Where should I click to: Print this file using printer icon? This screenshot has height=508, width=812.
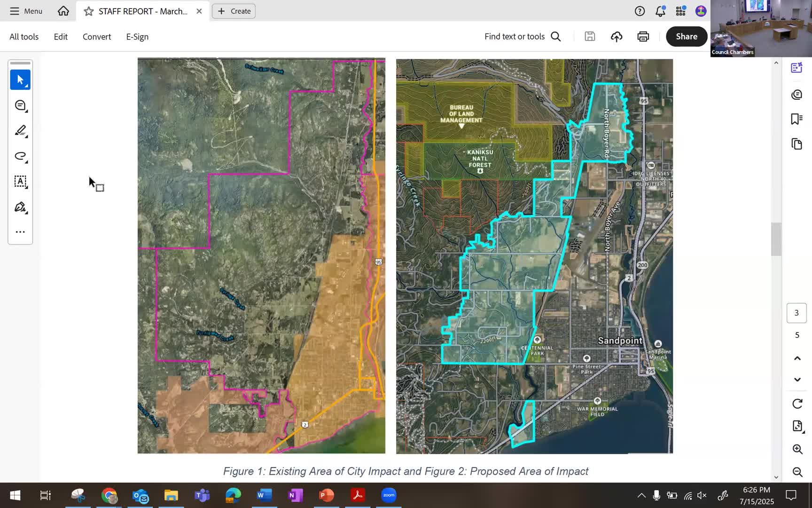pyautogui.click(x=643, y=37)
